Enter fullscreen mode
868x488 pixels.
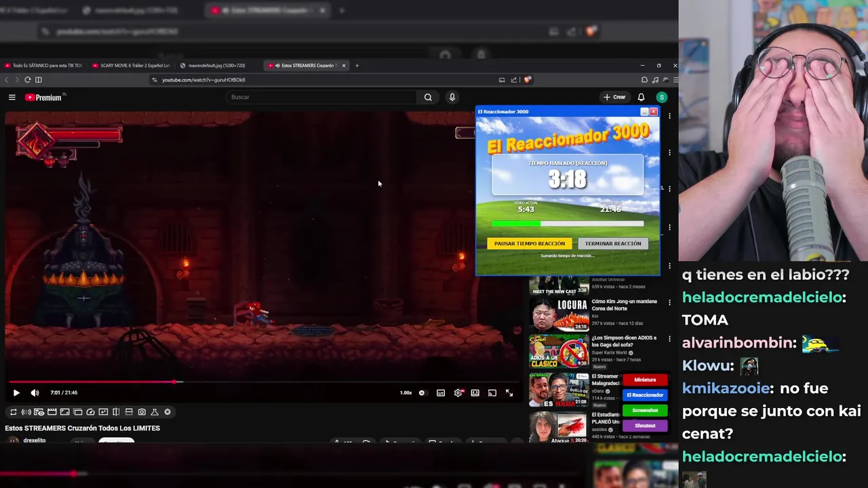click(509, 392)
